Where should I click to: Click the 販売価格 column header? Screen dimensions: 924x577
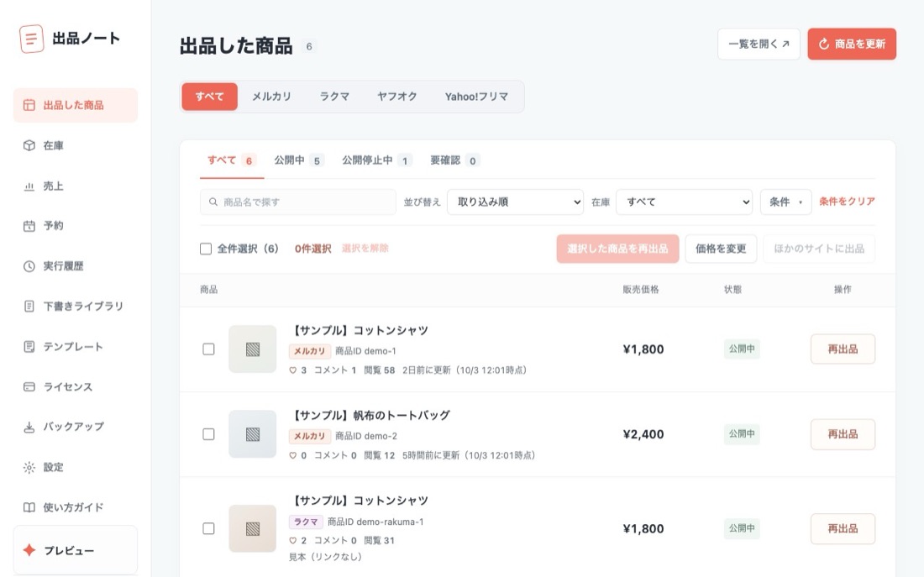pos(641,290)
